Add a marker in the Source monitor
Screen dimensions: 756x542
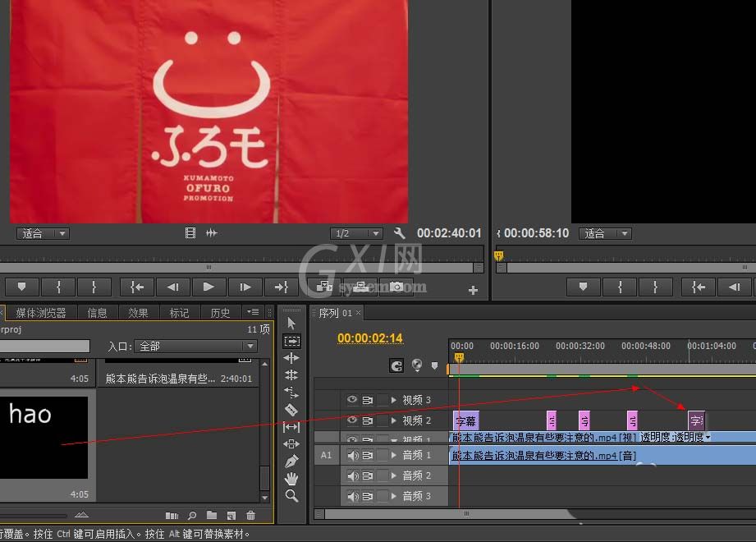21,287
